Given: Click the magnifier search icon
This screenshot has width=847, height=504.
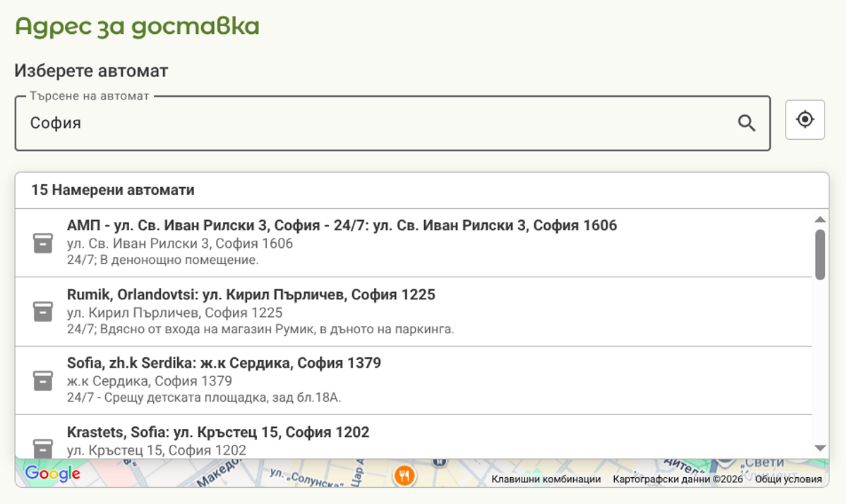Looking at the screenshot, I should (746, 123).
